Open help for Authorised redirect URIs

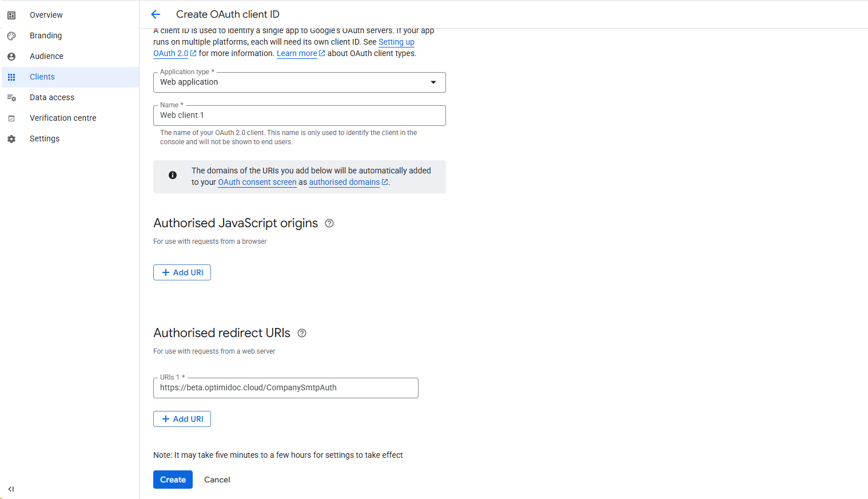[302, 333]
